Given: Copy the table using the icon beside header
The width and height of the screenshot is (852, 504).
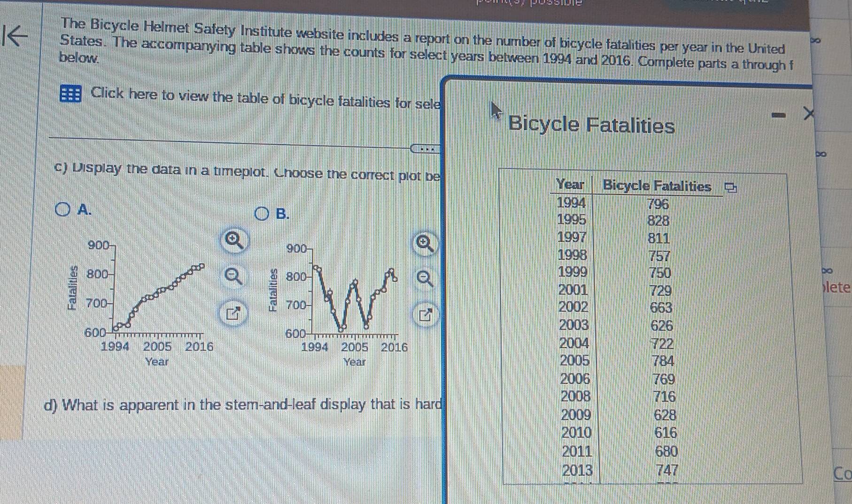Looking at the screenshot, I should pyautogui.click(x=730, y=188).
